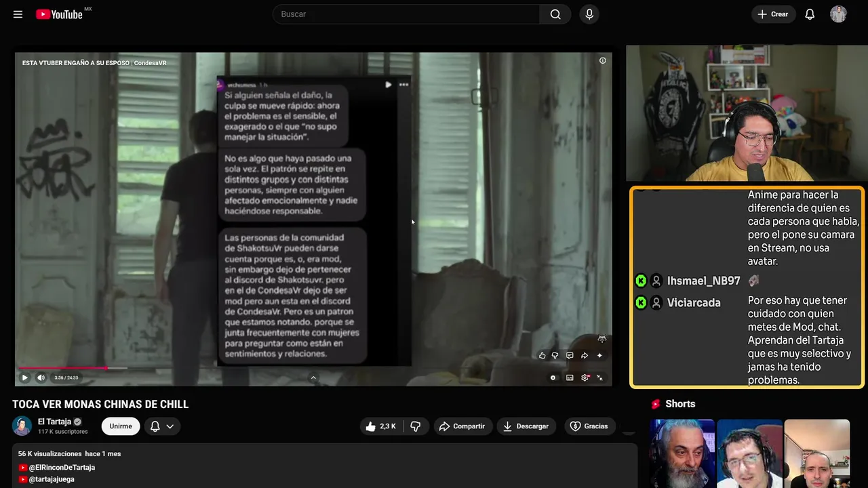
Task: Open the @tartajajuega link
Action: click(x=52, y=479)
